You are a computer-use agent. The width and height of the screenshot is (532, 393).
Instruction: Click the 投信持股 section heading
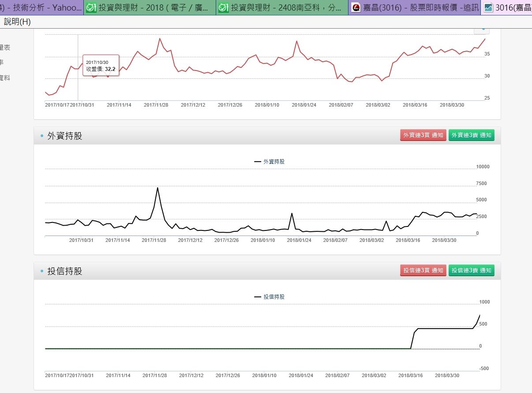click(65, 271)
